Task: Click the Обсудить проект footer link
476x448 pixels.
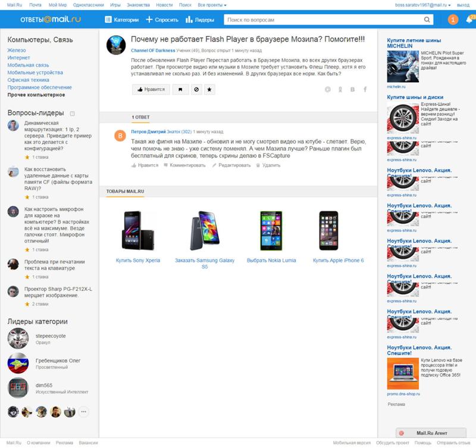Action: [x=392, y=443]
